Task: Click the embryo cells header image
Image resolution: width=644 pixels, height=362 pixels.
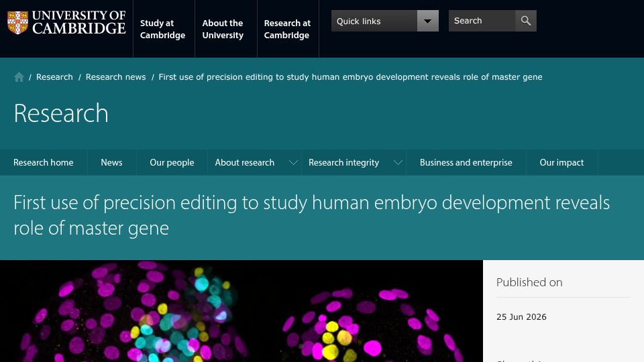Action: tap(241, 311)
